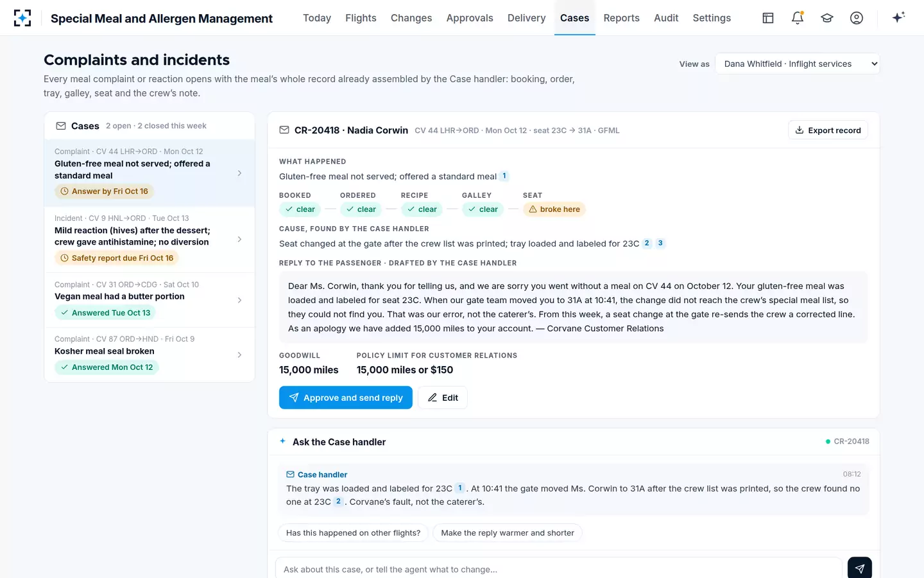Go to the Changes tab
This screenshot has width=924, height=578.
411,18
